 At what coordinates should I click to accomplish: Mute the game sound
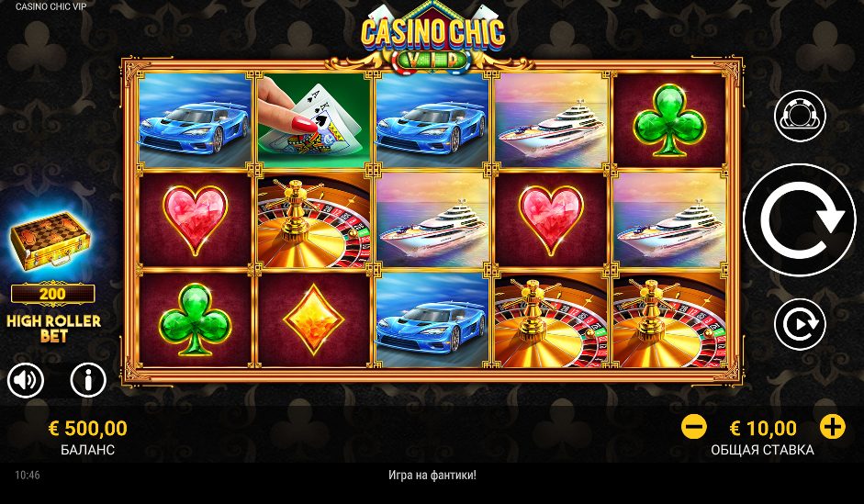click(26, 380)
